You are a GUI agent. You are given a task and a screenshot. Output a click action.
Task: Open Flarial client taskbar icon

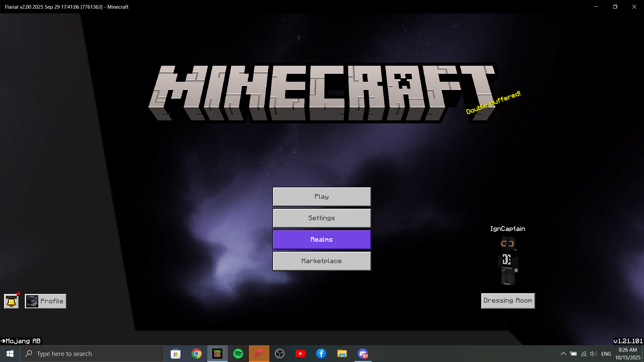pyautogui.click(x=259, y=354)
